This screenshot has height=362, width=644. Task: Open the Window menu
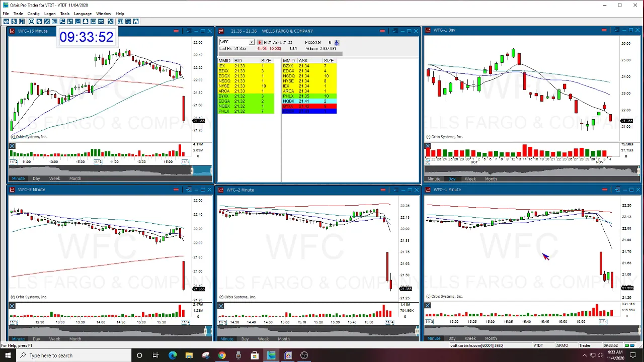(x=103, y=14)
